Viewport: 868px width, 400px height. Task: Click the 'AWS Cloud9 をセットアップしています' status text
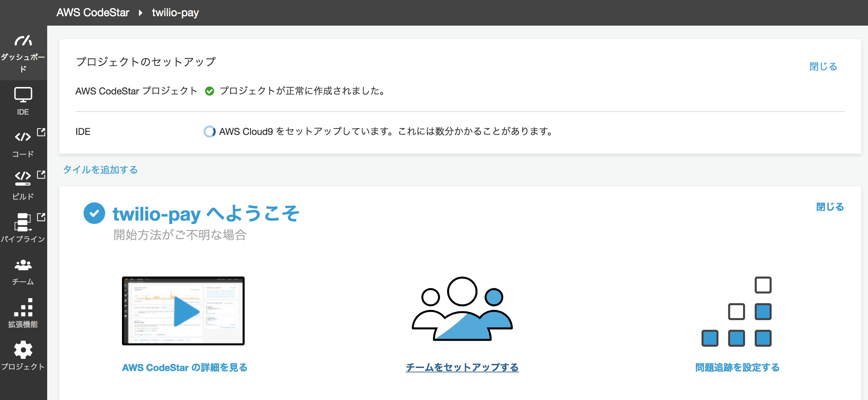[386, 132]
